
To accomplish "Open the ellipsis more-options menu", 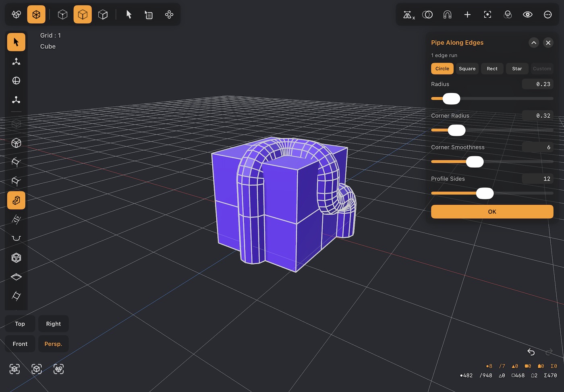I will click(548, 15).
